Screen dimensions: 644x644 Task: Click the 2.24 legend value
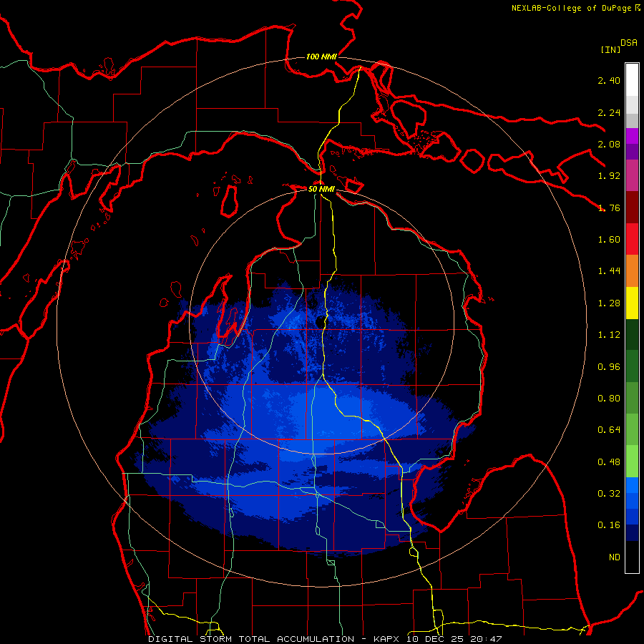tap(609, 112)
